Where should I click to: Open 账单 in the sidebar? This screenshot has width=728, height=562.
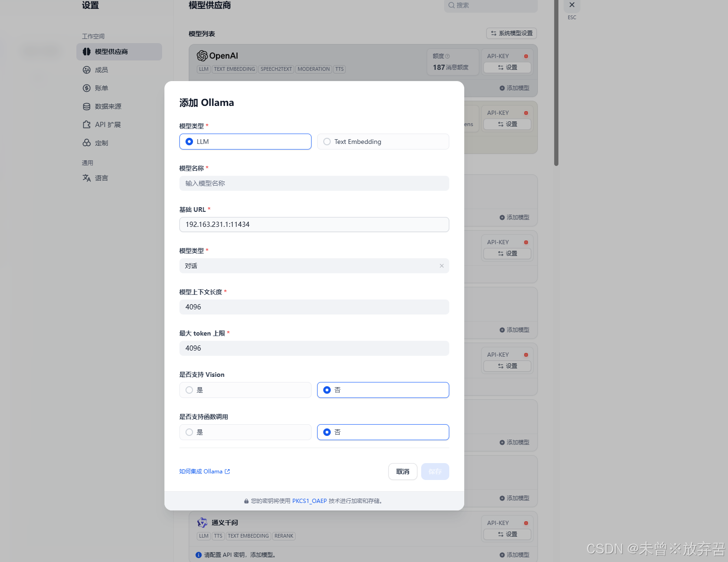pos(119,88)
